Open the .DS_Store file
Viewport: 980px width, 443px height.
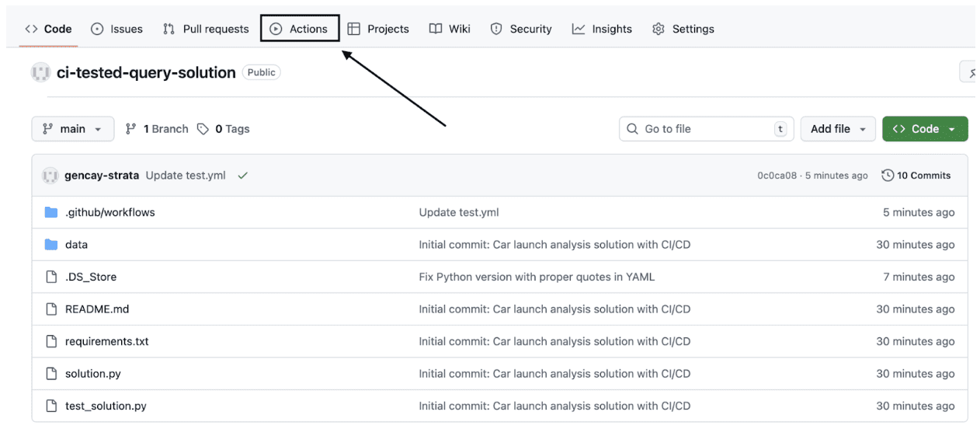point(91,277)
